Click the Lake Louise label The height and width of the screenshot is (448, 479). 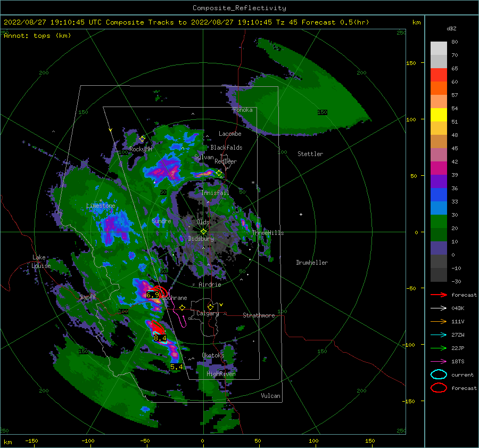tap(42, 262)
